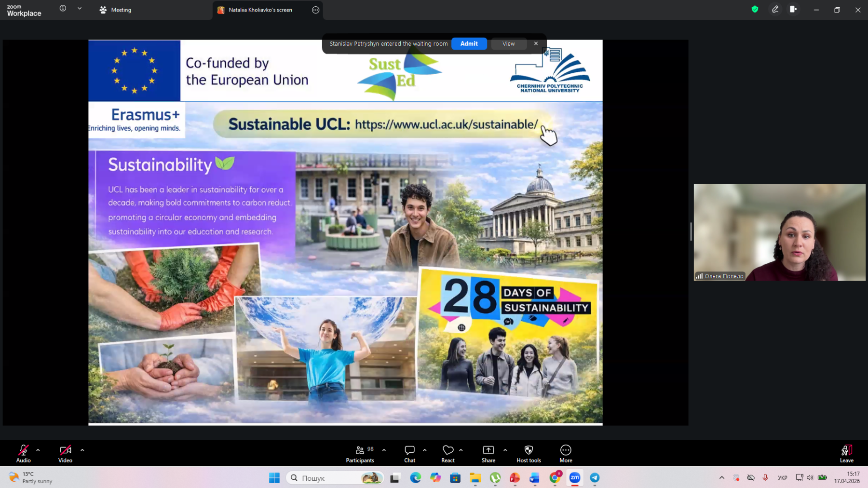Admit Stanislav Petryshyn from the waiting room
The height and width of the screenshot is (488, 868).
(x=469, y=43)
